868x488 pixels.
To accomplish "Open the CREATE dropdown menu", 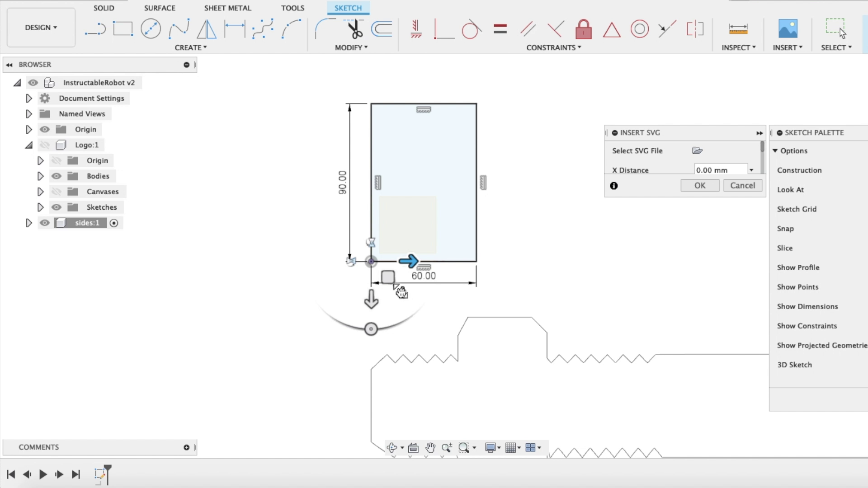I will pyautogui.click(x=191, y=47).
